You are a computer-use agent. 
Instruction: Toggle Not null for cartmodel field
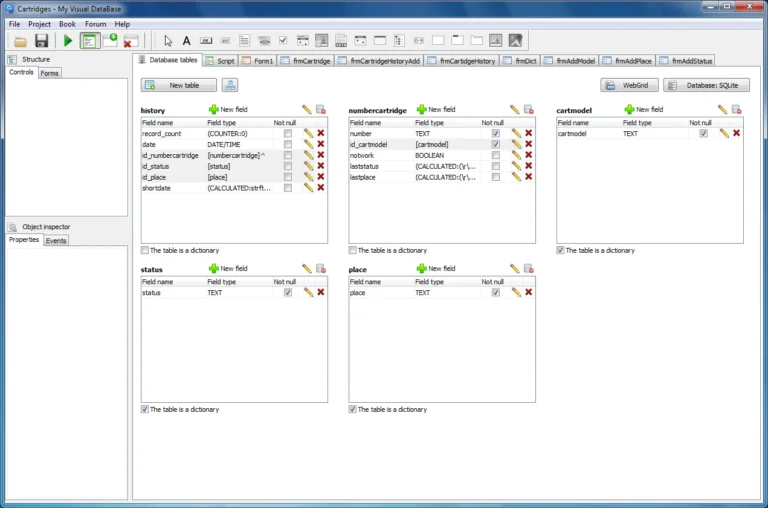click(703, 133)
